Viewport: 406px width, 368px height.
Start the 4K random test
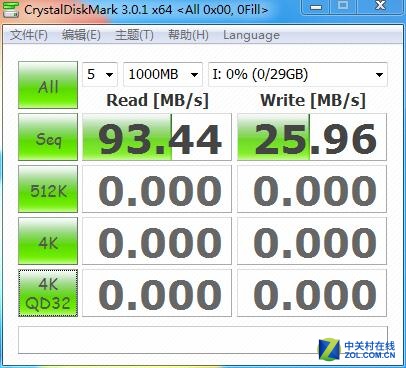click(x=48, y=241)
